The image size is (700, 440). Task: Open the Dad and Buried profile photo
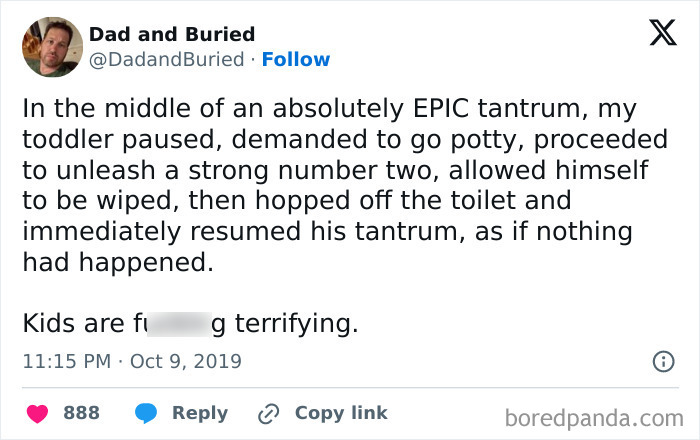pos(51,47)
